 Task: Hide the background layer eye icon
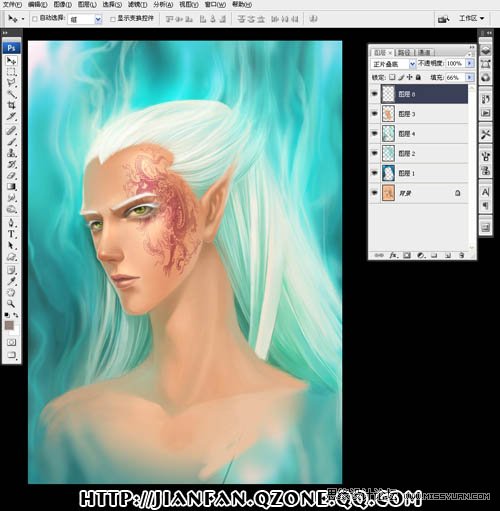coord(375,193)
